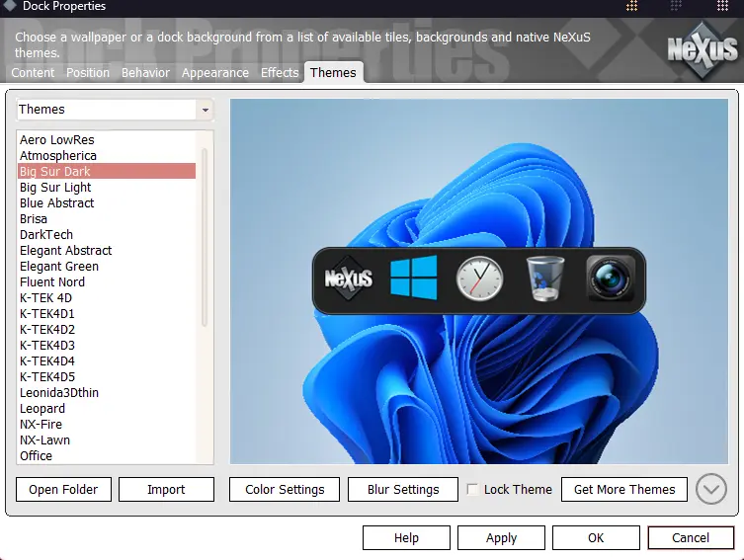Select Big Sur Light theme
Screen dimensions: 744x560
107,188
